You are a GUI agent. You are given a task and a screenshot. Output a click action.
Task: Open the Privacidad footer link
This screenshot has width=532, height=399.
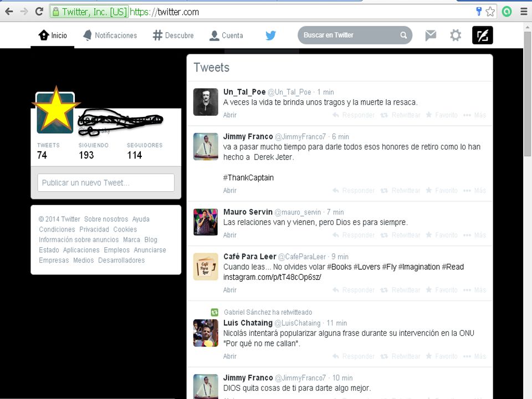(94, 229)
